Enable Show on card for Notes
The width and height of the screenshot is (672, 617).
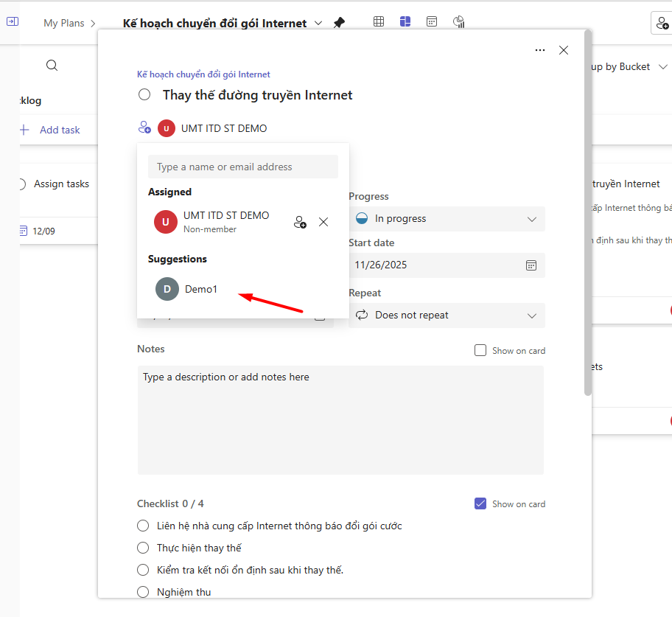pos(480,350)
